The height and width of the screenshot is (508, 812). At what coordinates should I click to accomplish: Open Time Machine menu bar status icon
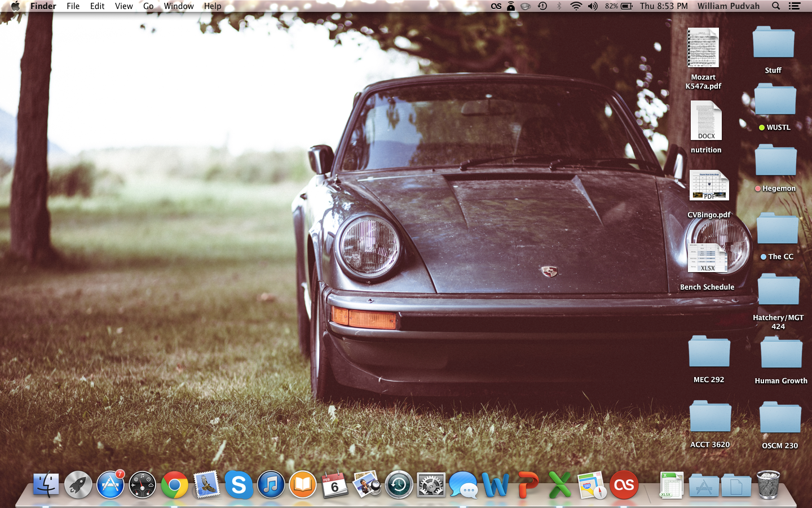coord(542,6)
